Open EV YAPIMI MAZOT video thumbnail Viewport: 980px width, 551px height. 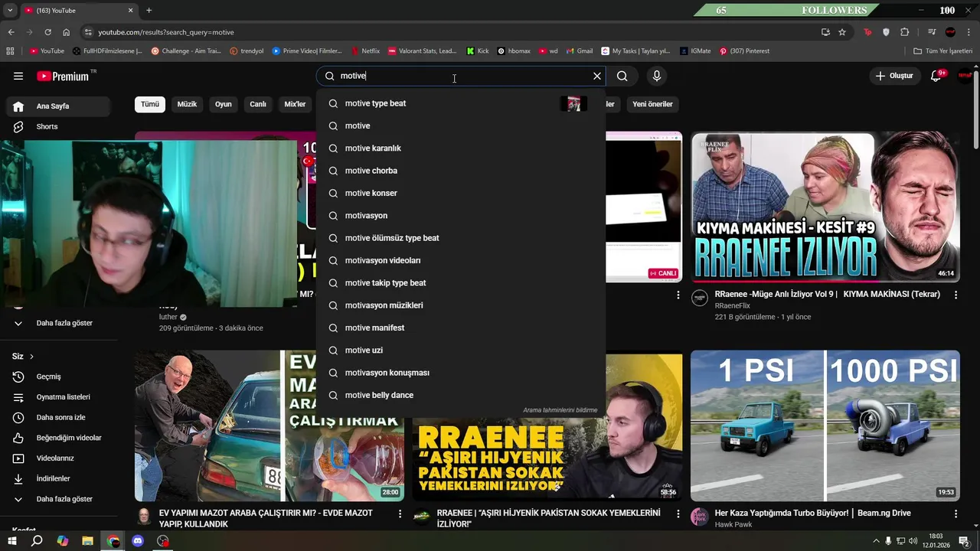(x=269, y=425)
